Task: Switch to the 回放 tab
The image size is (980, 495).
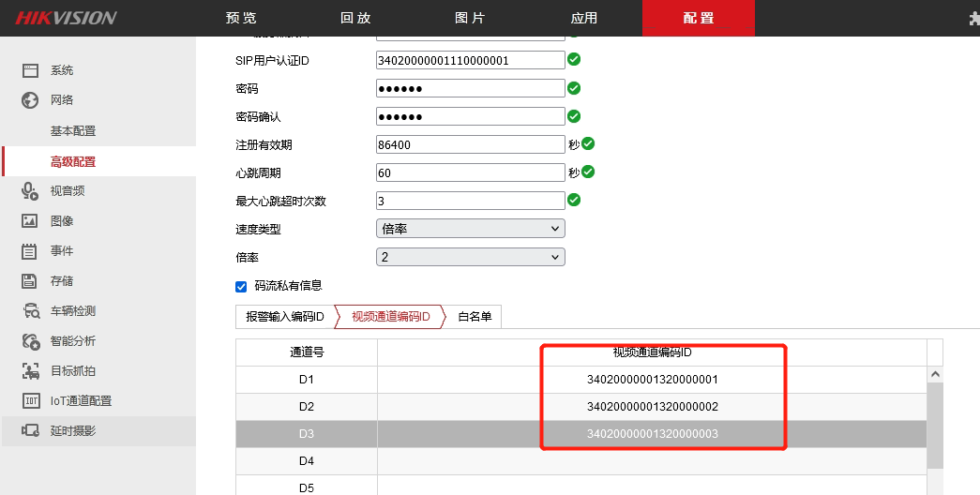Action: click(355, 18)
